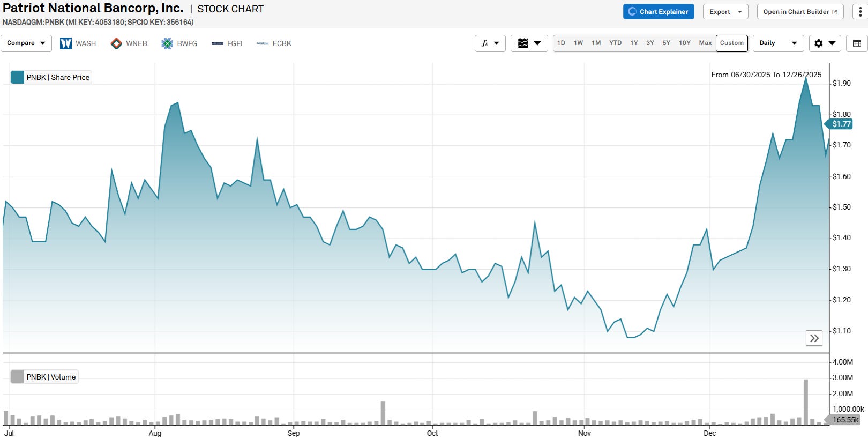
Task: Click PNBK Share Price teal legend swatch
Action: pyautogui.click(x=18, y=77)
